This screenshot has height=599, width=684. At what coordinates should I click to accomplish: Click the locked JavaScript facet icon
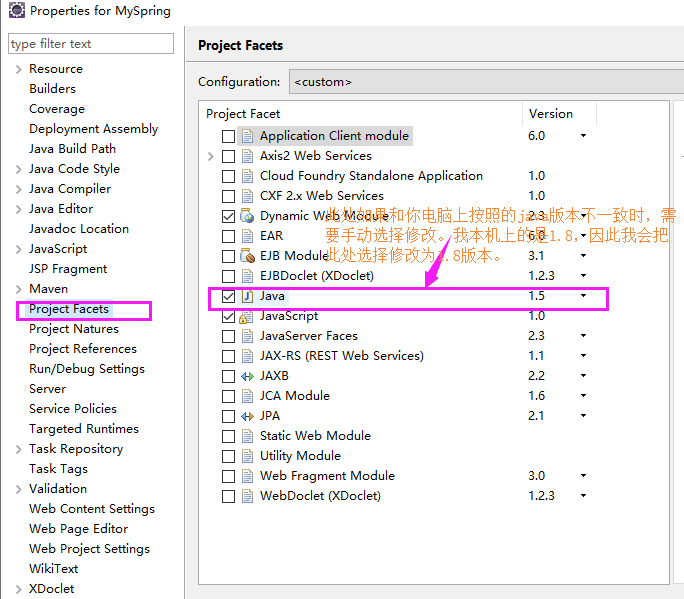[x=246, y=316]
